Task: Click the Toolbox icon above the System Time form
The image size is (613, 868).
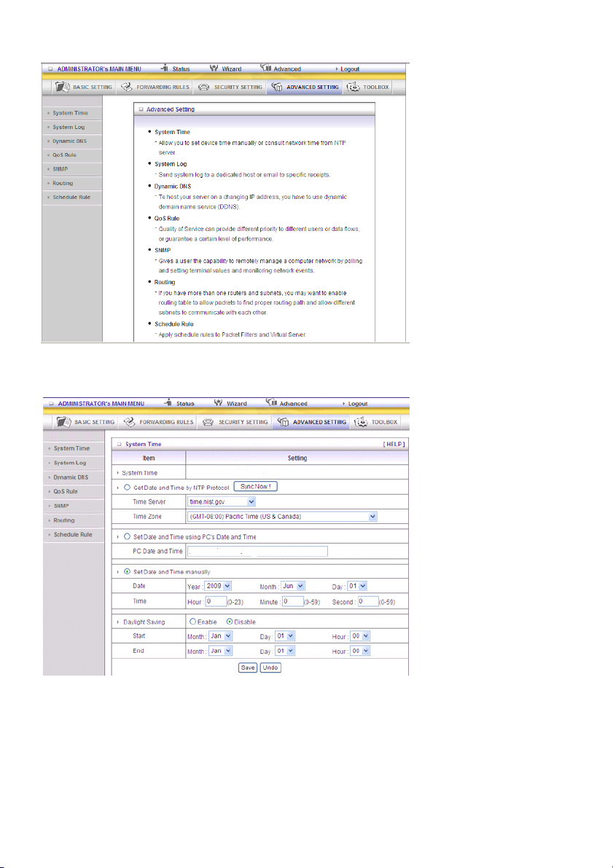Action: coord(361,423)
